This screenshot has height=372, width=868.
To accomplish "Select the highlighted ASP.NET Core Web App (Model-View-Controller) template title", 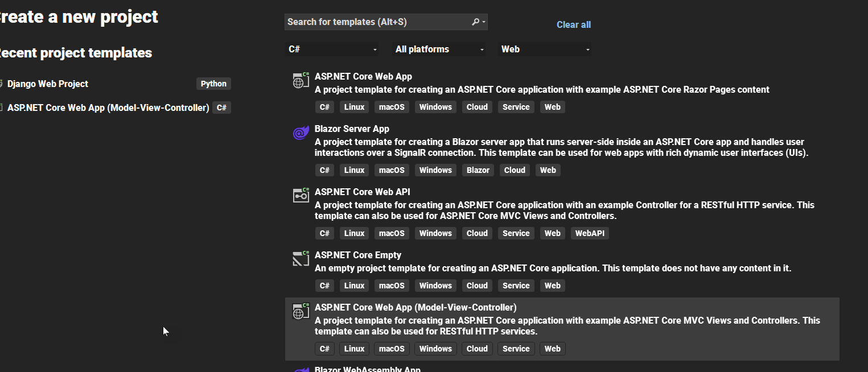I will (416, 307).
